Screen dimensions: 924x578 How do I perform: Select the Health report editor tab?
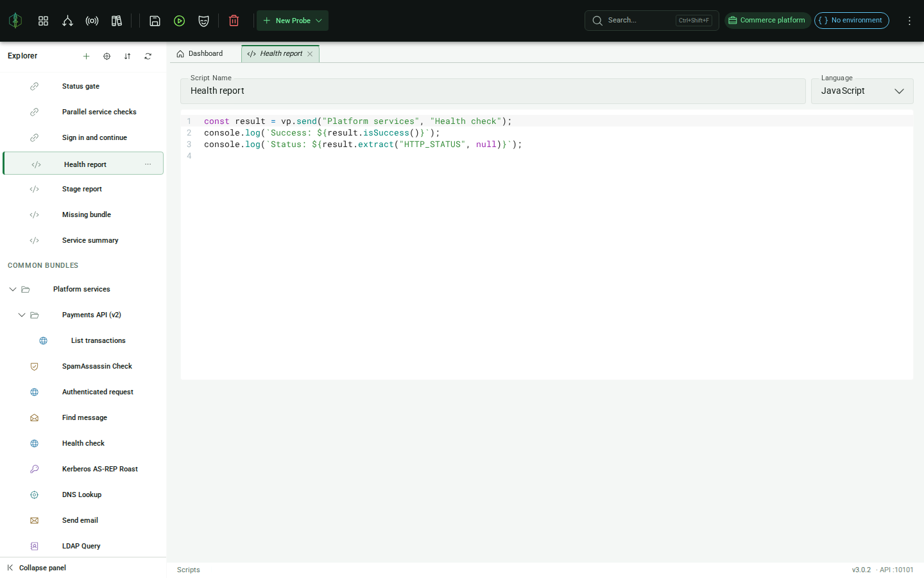click(x=280, y=53)
